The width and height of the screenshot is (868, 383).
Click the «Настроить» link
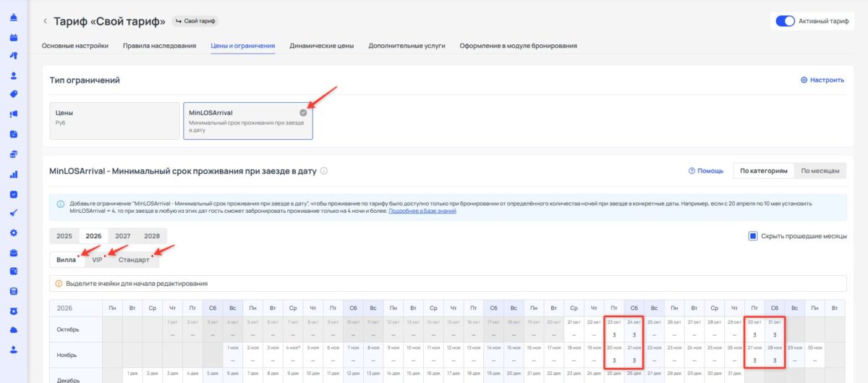(822, 80)
